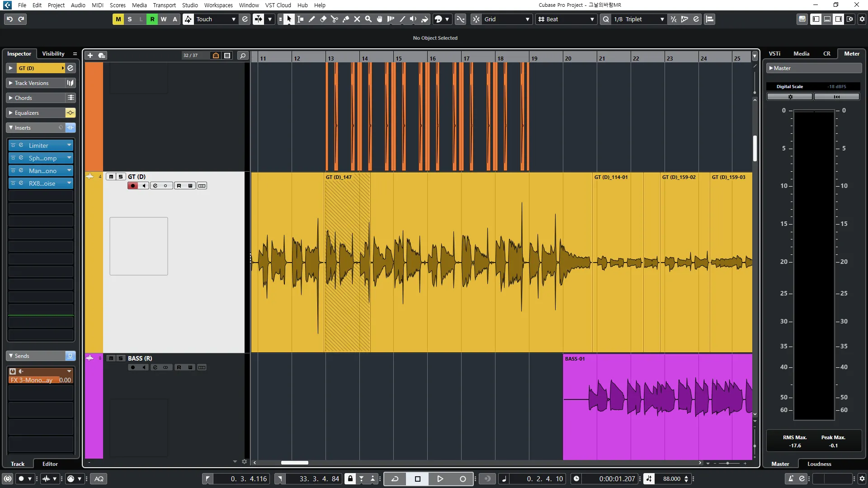Click the Undo arrow icon
868x488 pixels.
pyautogui.click(x=9, y=19)
